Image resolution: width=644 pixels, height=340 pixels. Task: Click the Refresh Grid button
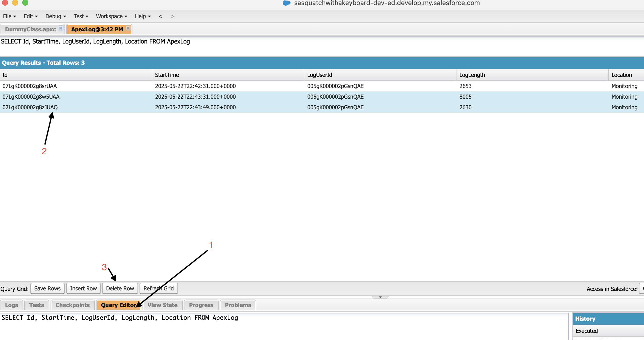[158, 288]
